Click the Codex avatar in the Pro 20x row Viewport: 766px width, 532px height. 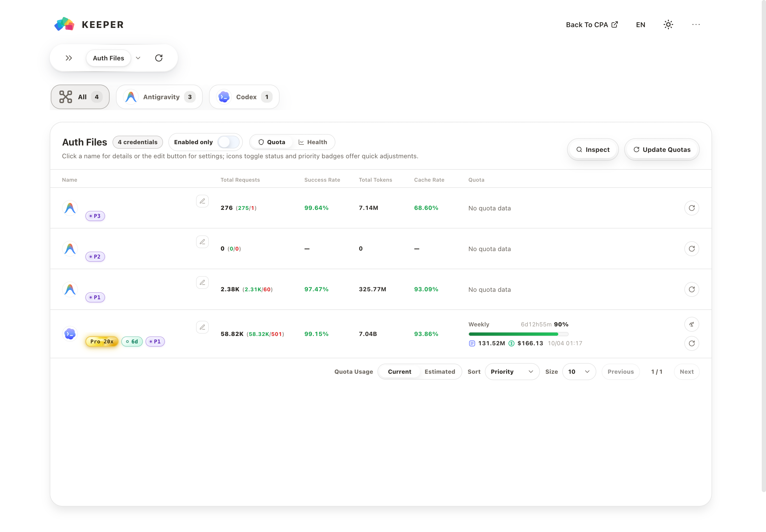tap(70, 334)
